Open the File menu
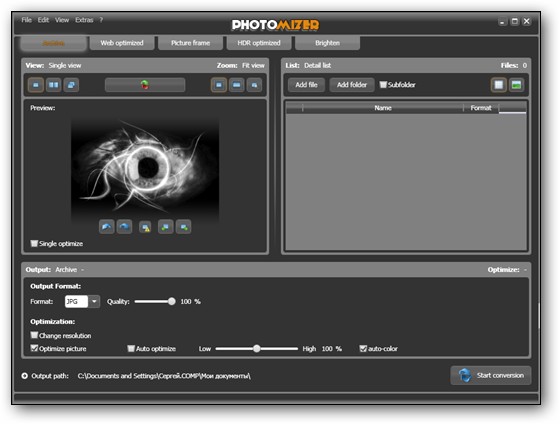The image size is (560, 424). [26, 20]
